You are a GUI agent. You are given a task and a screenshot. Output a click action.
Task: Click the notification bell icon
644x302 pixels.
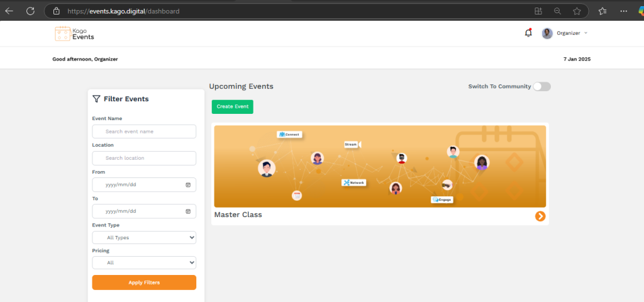click(x=528, y=33)
